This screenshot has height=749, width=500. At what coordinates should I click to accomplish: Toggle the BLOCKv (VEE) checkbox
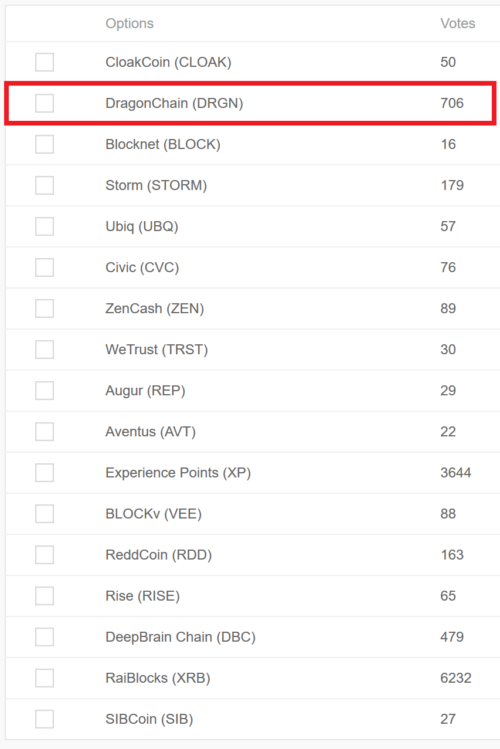click(x=44, y=514)
